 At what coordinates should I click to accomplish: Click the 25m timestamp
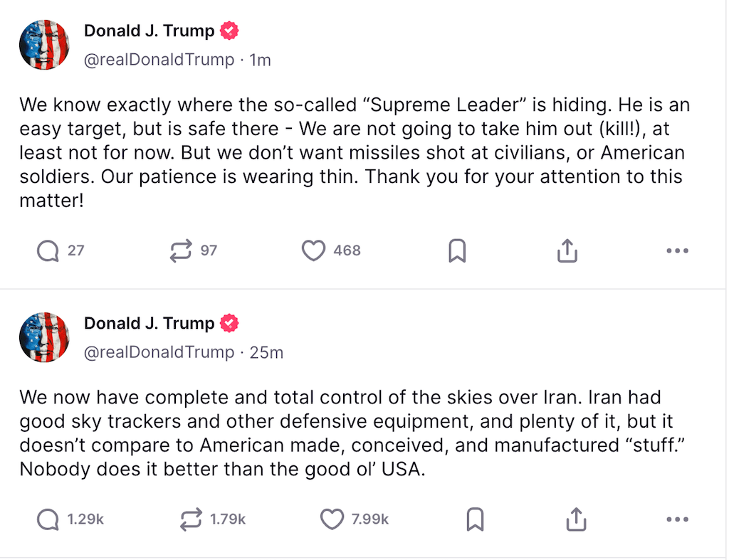[266, 352]
